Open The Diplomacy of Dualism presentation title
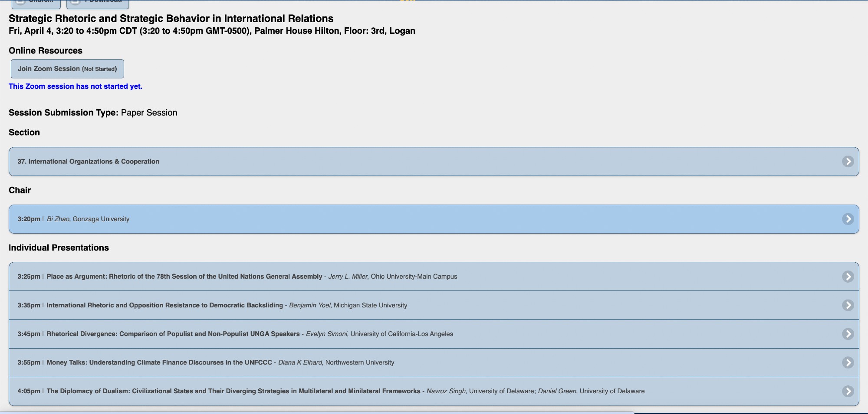The height and width of the screenshot is (414, 868). point(233,391)
